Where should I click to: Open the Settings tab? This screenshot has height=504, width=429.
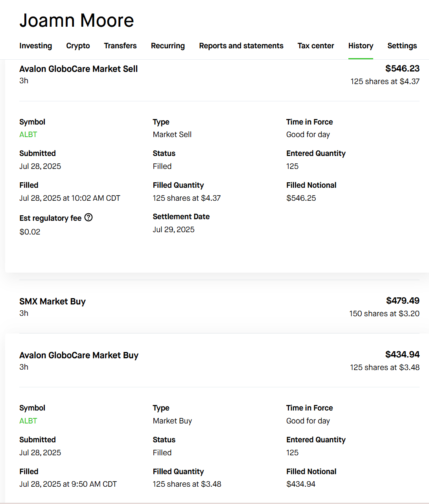point(402,46)
